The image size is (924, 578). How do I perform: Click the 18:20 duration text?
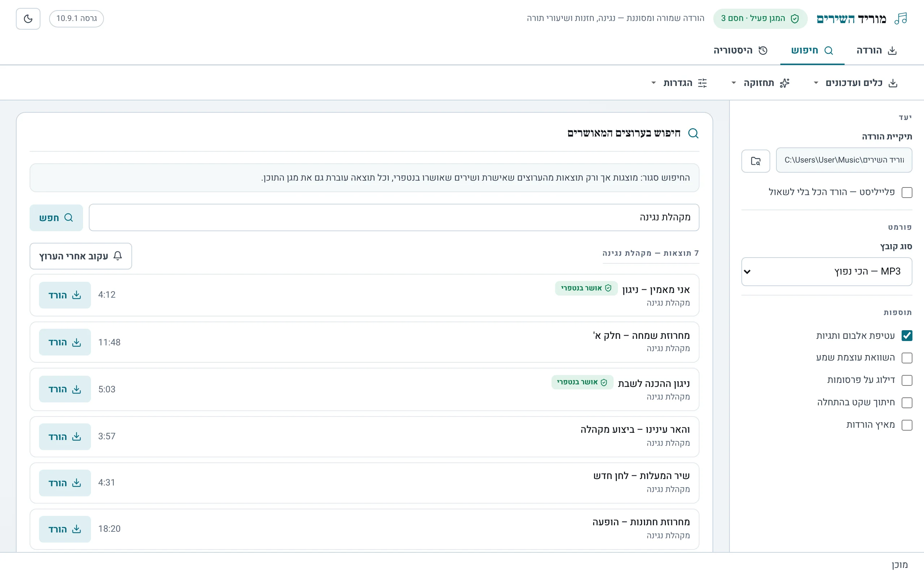pos(109,529)
